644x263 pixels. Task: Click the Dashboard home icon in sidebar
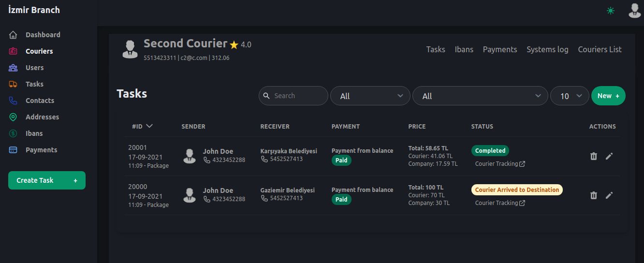pyautogui.click(x=13, y=35)
